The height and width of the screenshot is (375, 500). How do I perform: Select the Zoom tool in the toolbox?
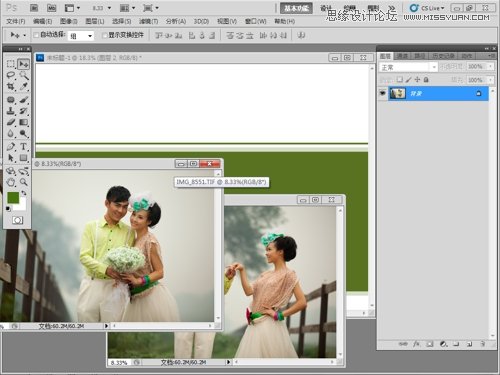pyautogui.click(x=23, y=182)
